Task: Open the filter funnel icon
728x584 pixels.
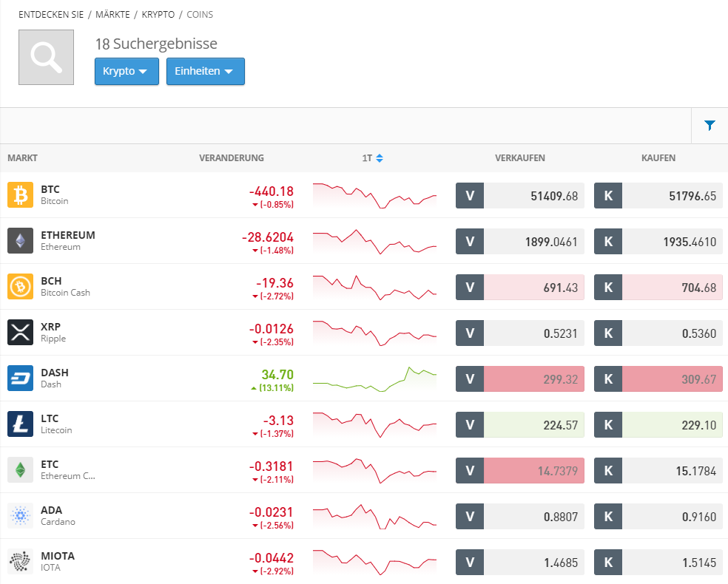Action: 710,126
